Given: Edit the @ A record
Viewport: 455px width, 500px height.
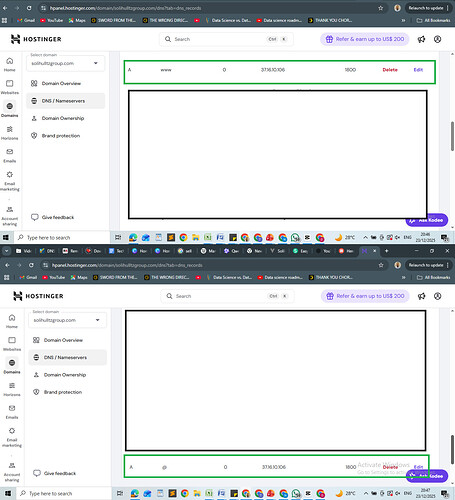Looking at the screenshot, I should pyautogui.click(x=418, y=467).
